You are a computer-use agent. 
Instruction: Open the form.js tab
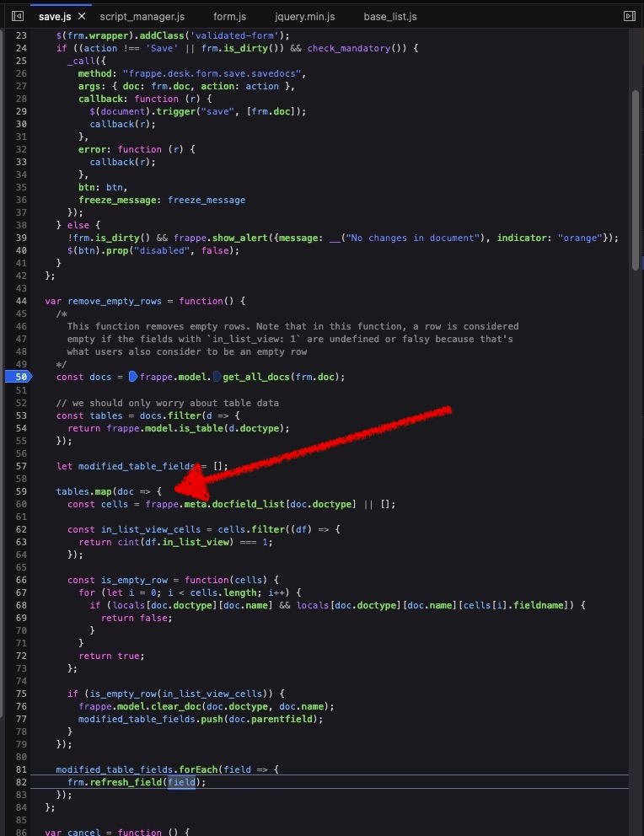coord(230,17)
